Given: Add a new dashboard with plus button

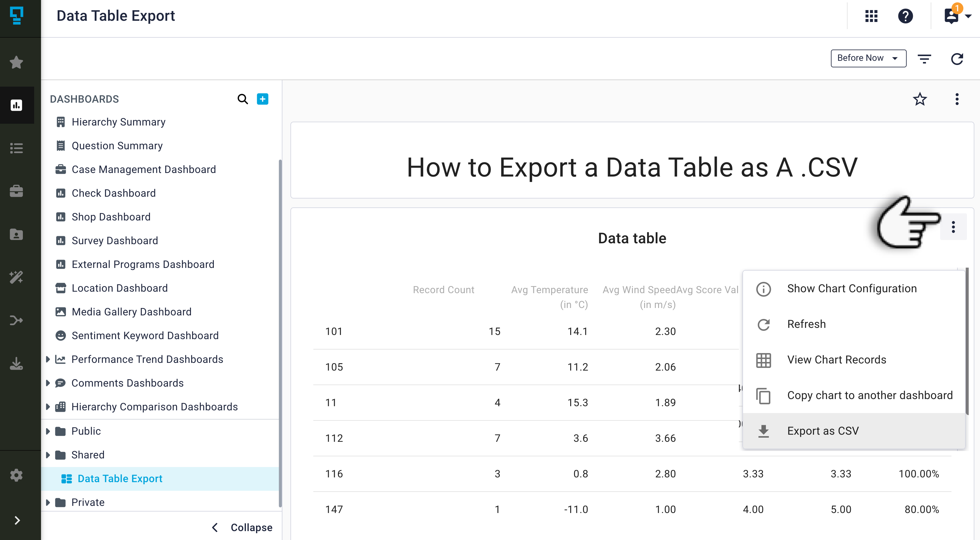Looking at the screenshot, I should click(263, 99).
